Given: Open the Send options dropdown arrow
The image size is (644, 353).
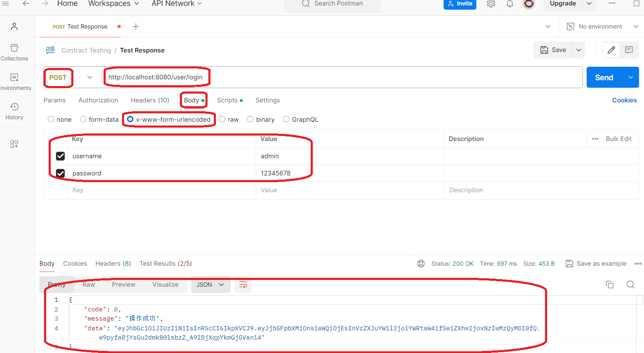Looking at the screenshot, I should (x=631, y=77).
